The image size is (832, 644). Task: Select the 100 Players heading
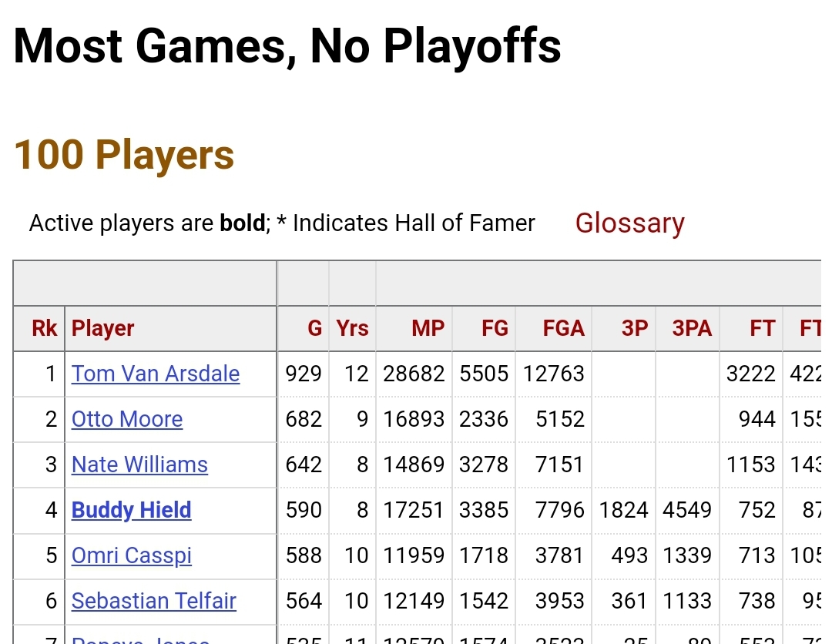point(123,155)
